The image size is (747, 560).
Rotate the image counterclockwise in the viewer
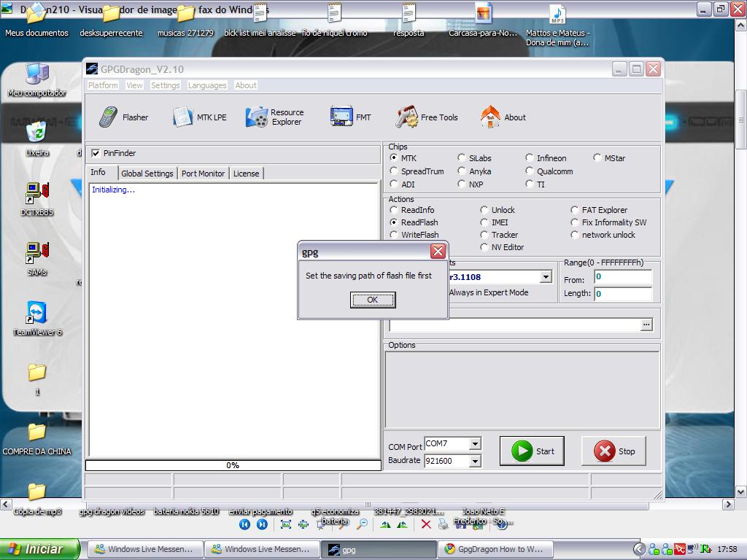point(403,524)
